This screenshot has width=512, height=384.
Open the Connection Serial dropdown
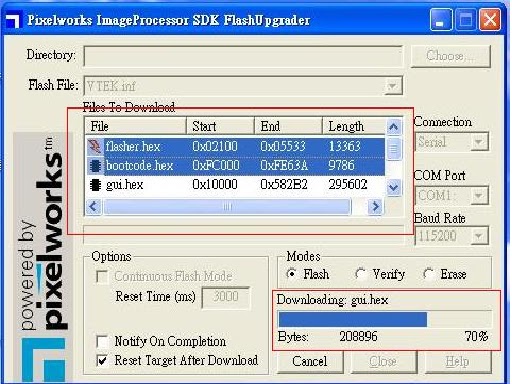tap(479, 142)
